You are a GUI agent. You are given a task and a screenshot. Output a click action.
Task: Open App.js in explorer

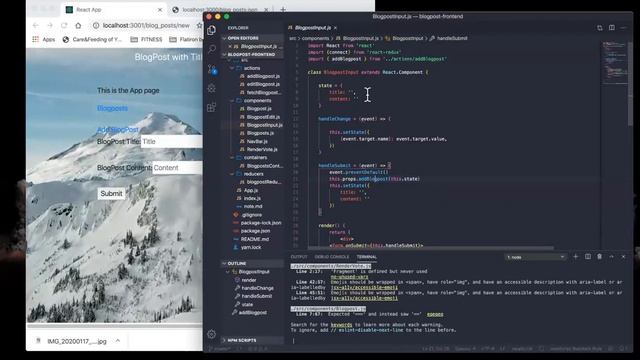[251, 191]
